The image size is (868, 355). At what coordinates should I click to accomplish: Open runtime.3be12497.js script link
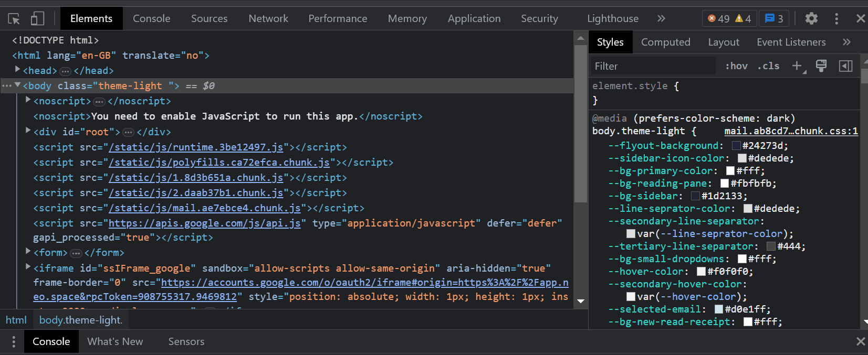tap(196, 147)
